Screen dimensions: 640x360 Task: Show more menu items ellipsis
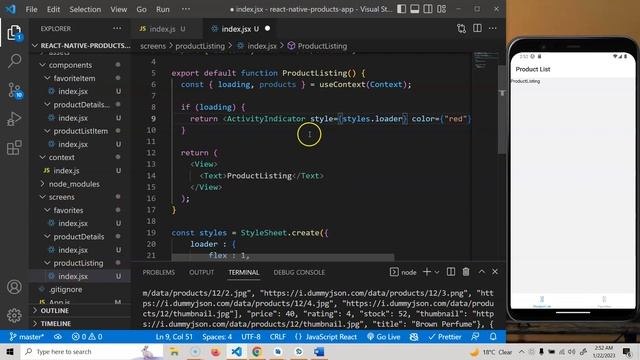pyautogui.click(x=186, y=9)
